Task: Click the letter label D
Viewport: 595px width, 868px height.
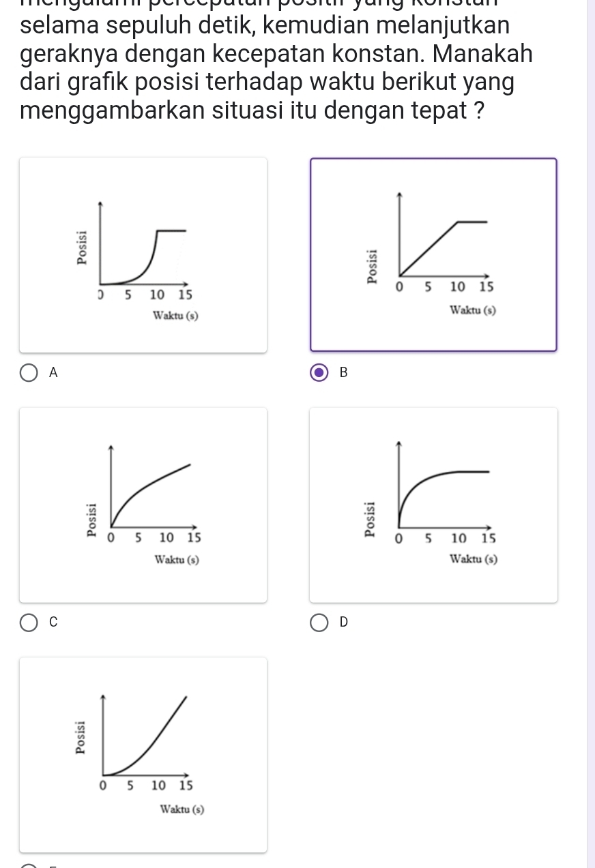Action: (344, 622)
